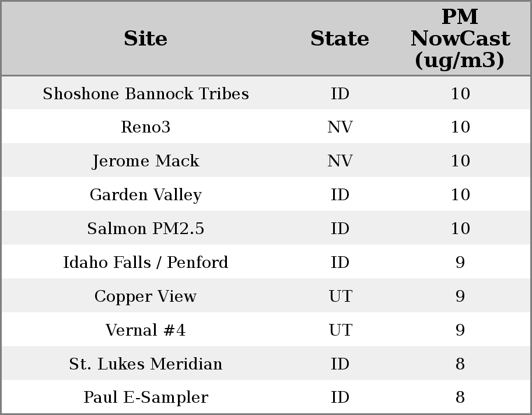
Task: Click Idaho Falls / Penford site
Action: tap(145, 263)
